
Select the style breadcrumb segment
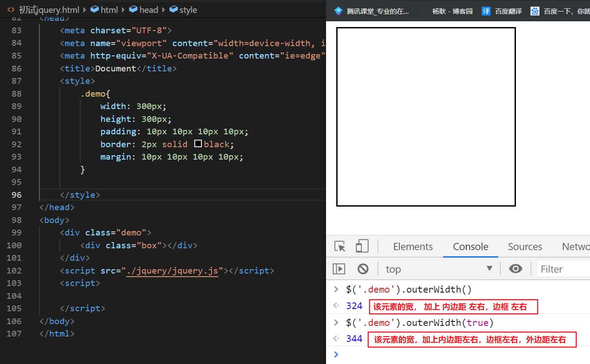point(184,10)
